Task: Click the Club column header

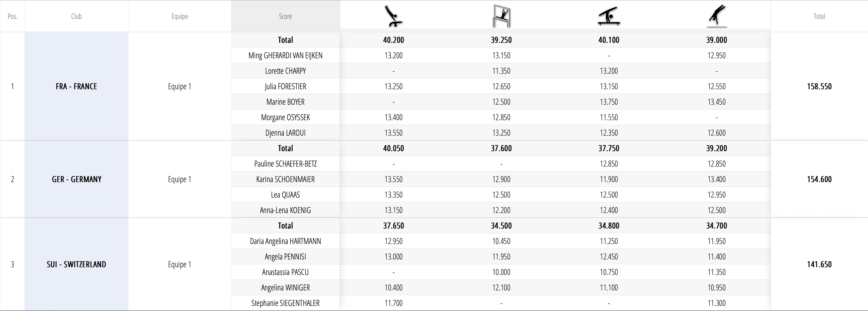Action: pyautogui.click(x=77, y=16)
